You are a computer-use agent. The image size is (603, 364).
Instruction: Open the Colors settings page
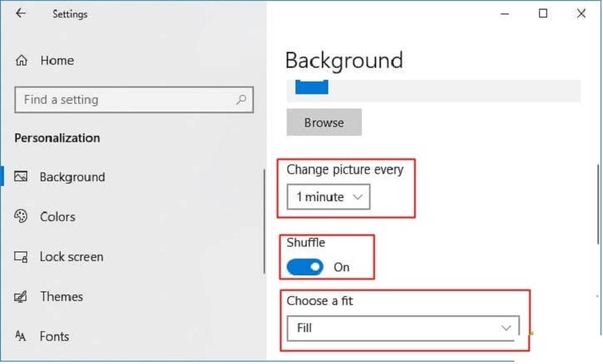coord(58,217)
